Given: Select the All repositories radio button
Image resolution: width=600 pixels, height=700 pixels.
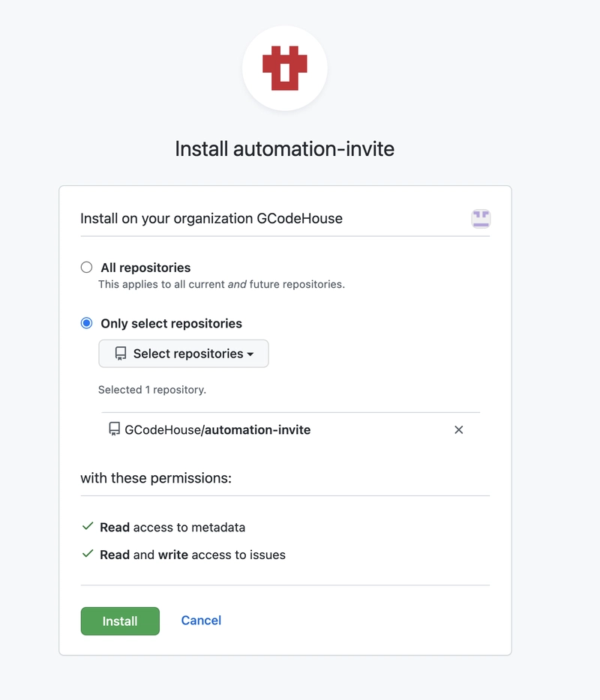Looking at the screenshot, I should (87, 268).
